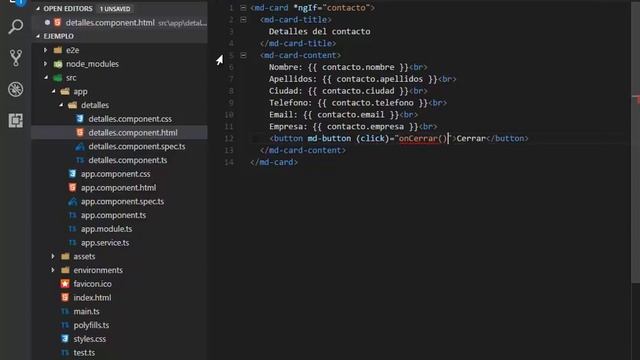640x360 pixels.
Task: Open detalles.component.css file
Action: (x=130, y=119)
